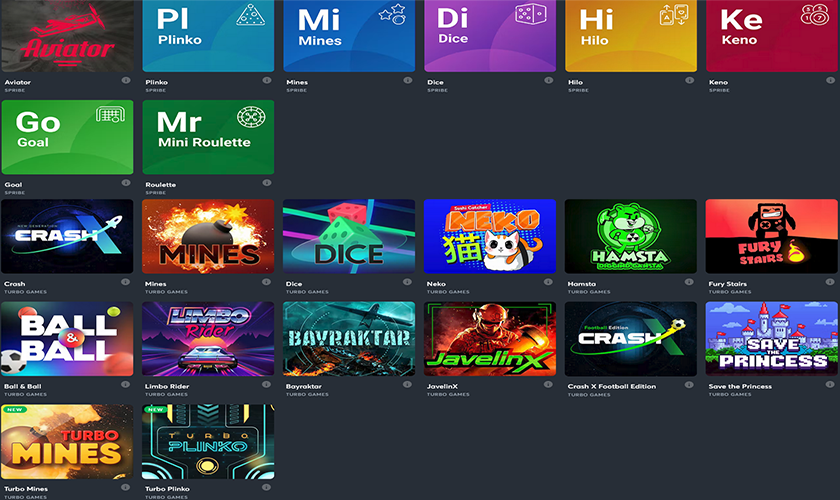
Task: Select the 'Turbo Plinko' title text
Action: pyautogui.click(x=167, y=489)
